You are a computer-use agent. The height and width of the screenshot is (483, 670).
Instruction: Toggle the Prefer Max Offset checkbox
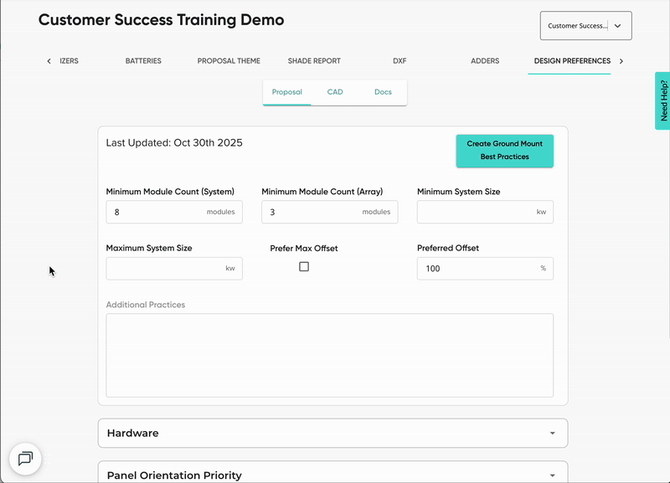tap(304, 267)
